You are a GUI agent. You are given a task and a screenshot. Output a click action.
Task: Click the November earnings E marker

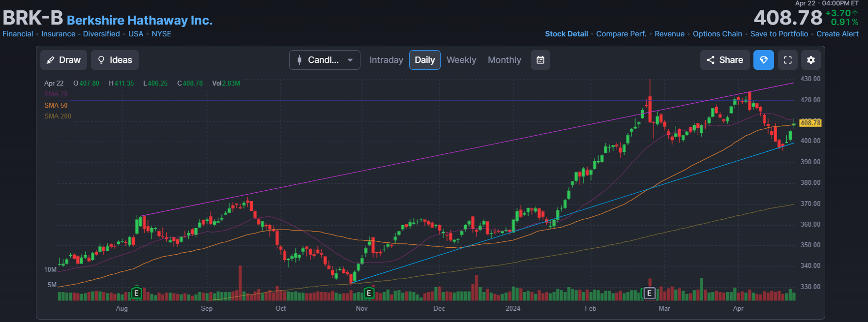click(369, 293)
